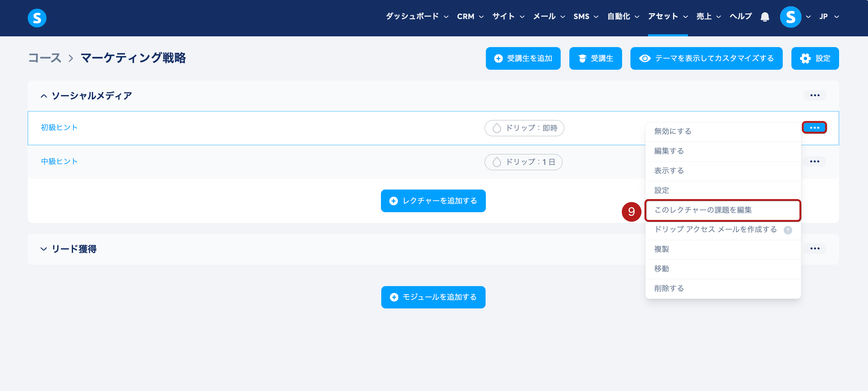Open the SMS dropdown menu
Screen dimensions: 868x391
pyautogui.click(x=586, y=16)
